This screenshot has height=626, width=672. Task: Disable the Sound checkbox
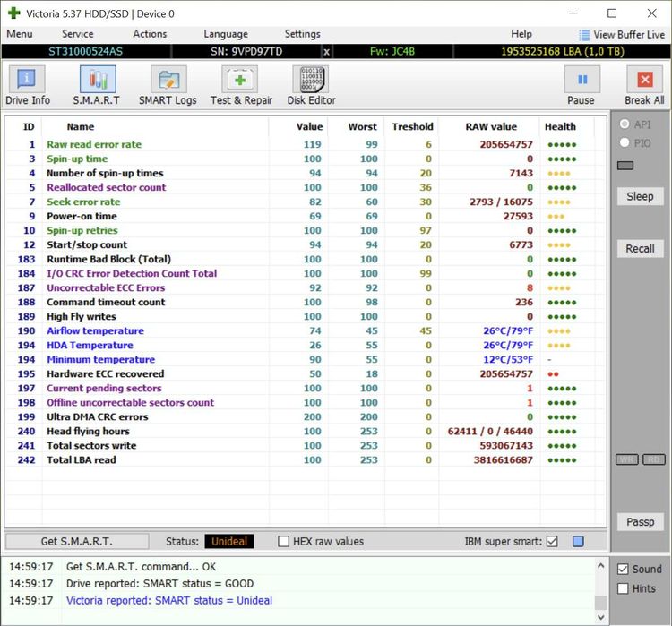[x=624, y=569]
